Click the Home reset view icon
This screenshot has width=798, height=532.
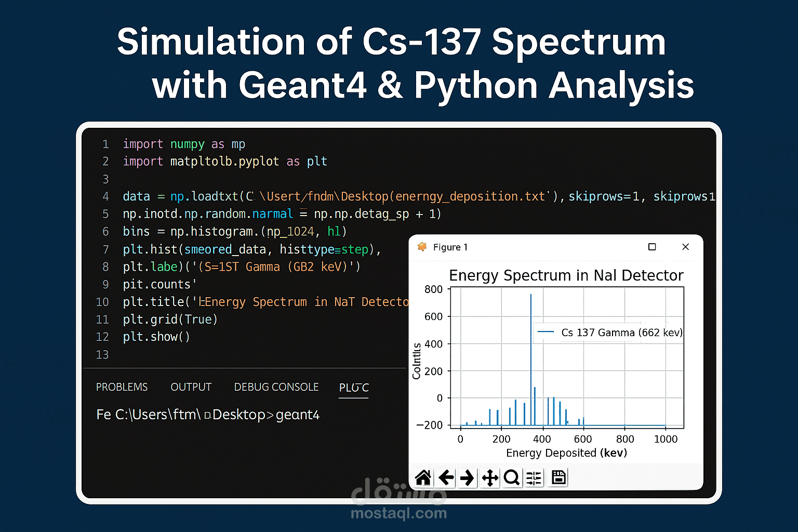(423, 477)
